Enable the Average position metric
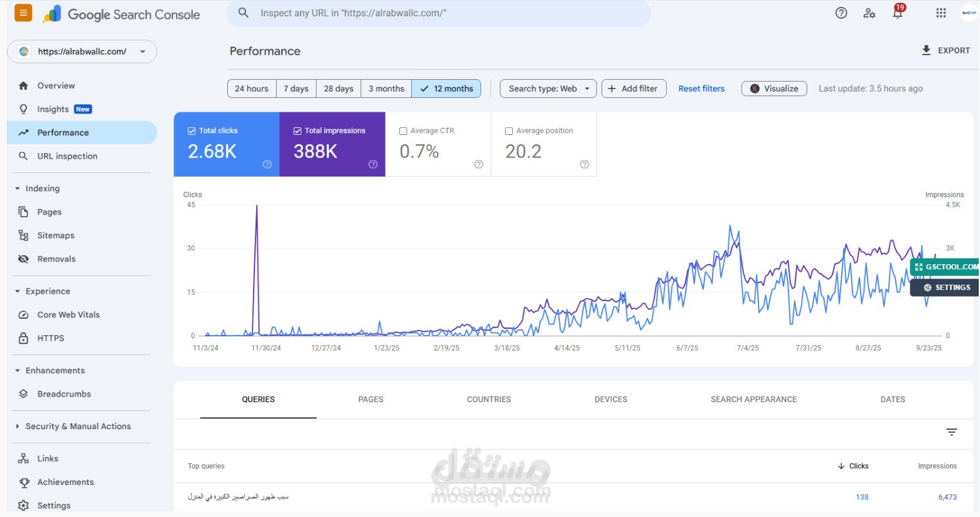980x517 pixels. 509,131
